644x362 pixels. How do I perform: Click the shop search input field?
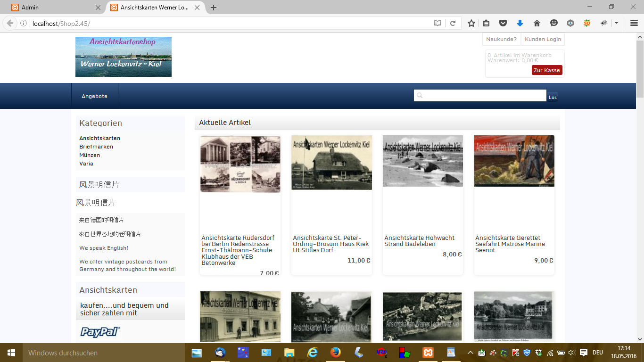coord(480,96)
